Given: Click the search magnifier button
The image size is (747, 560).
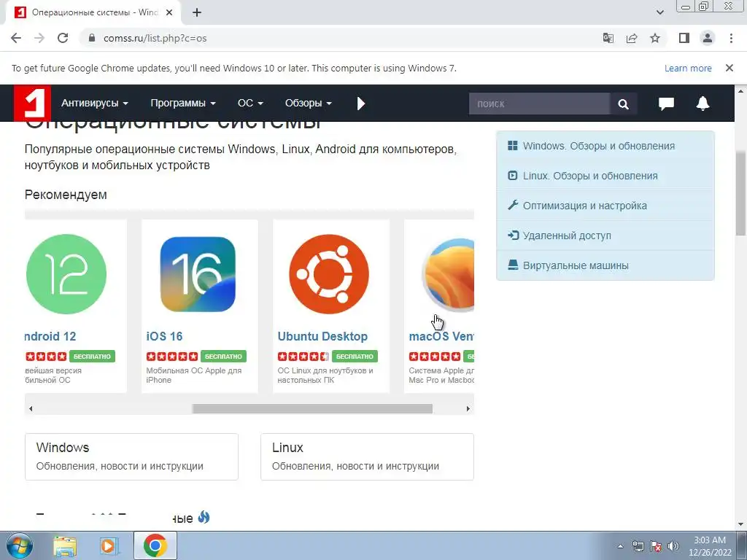Looking at the screenshot, I should tap(623, 104).
